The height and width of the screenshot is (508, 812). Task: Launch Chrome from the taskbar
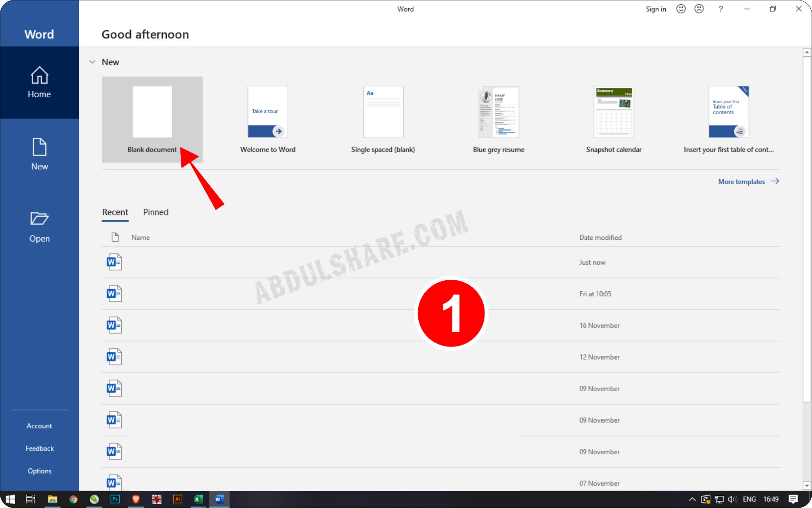(x=73, y=499)
